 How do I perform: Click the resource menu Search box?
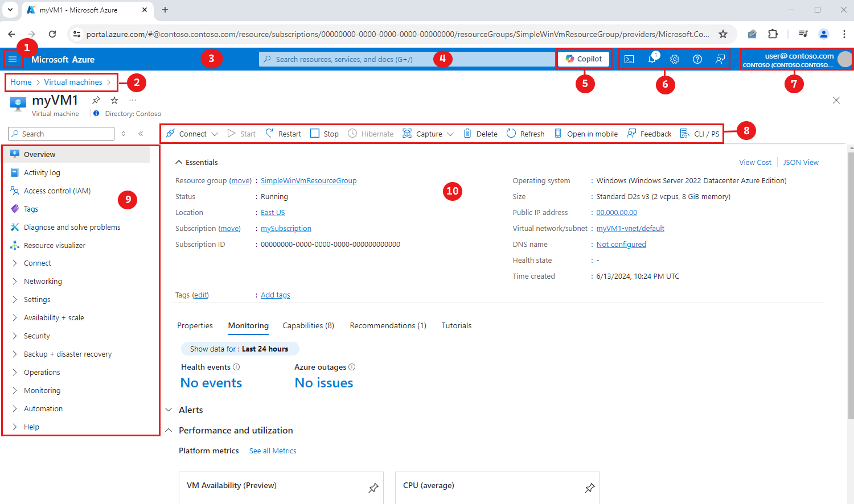[x=60, y=133]
